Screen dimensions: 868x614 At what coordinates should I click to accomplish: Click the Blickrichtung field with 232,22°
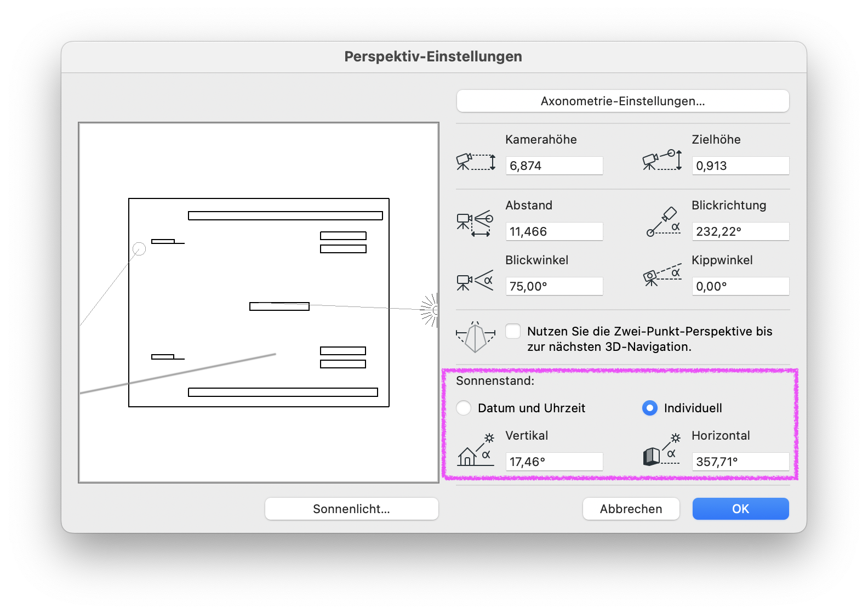coord(740,231)
